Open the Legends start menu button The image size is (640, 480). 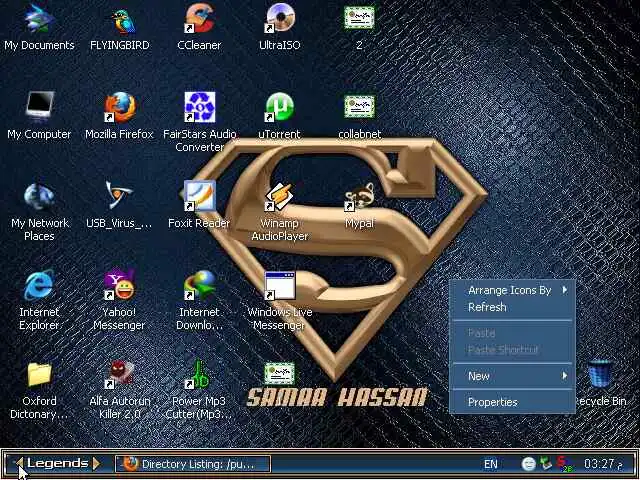pyautogui.click(x=58, y=463)
